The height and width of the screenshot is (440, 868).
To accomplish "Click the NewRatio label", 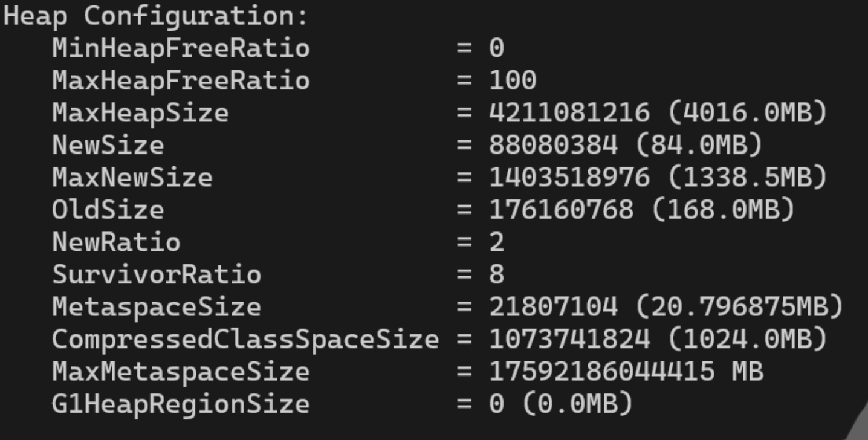I will click(x=116, y=242).
